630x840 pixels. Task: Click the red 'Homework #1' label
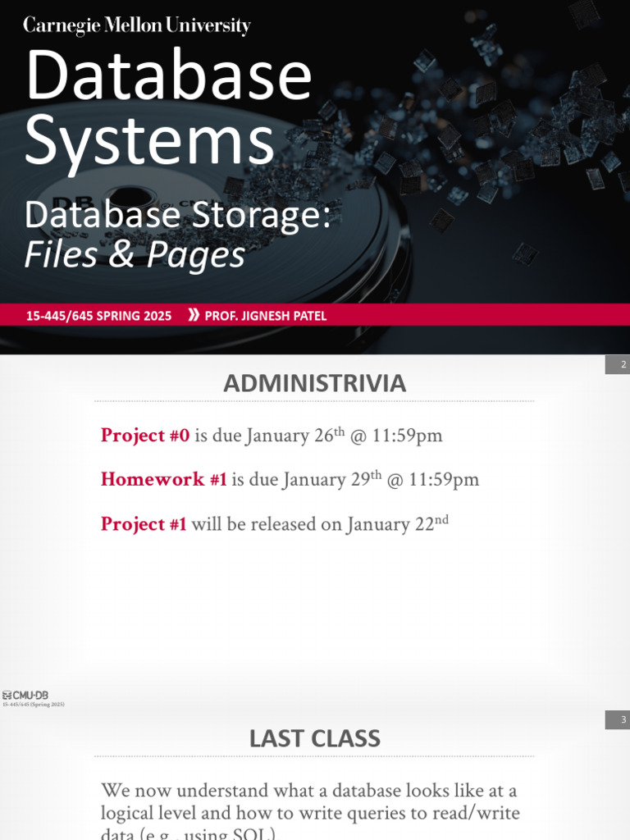point(164,479)
